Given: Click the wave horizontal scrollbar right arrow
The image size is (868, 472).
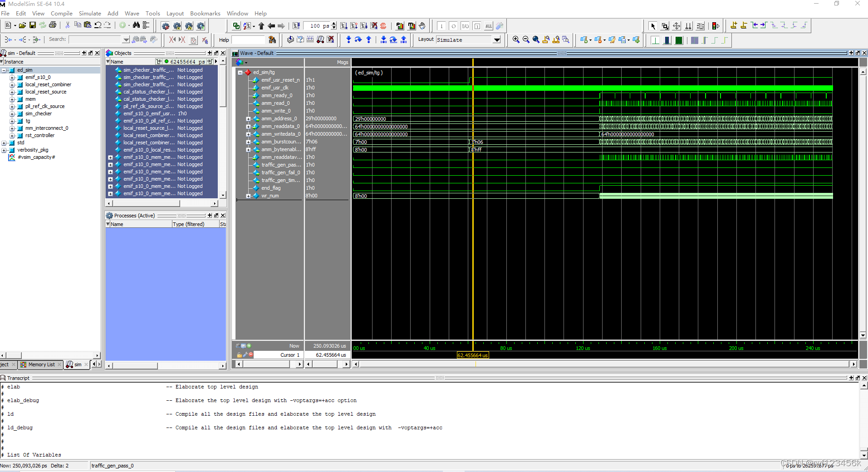Looking at the screenshot, I should 854,364.
